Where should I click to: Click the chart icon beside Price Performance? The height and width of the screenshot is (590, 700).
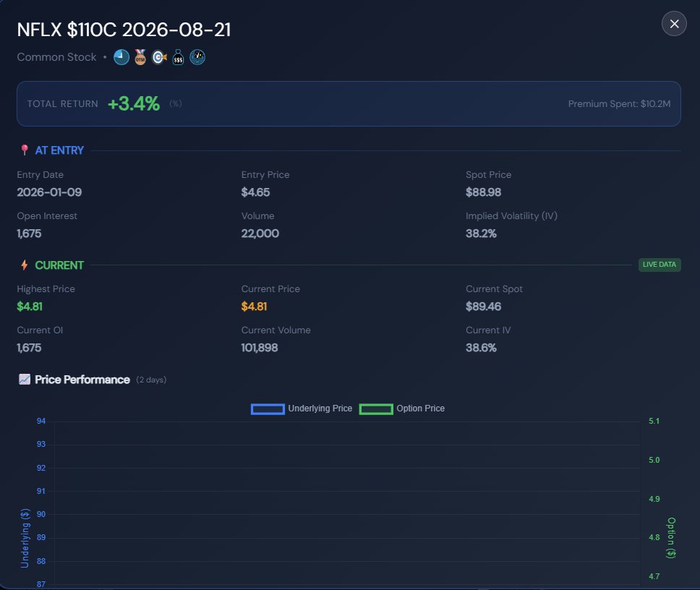[x=25, y=380]
